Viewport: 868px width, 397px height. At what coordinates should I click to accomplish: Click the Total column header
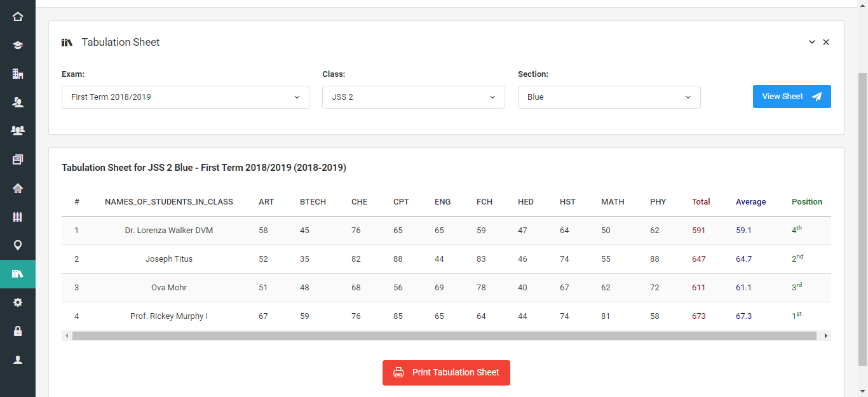(701, 202)
